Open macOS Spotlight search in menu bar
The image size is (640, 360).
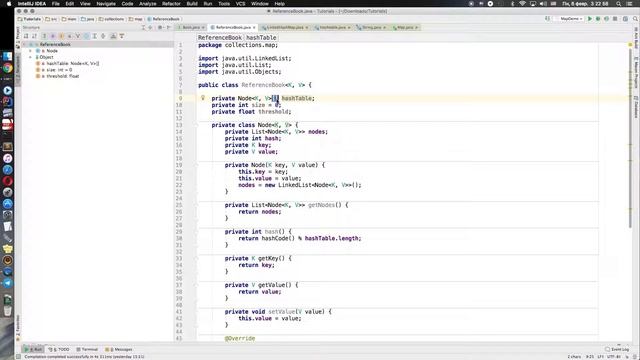619,4
